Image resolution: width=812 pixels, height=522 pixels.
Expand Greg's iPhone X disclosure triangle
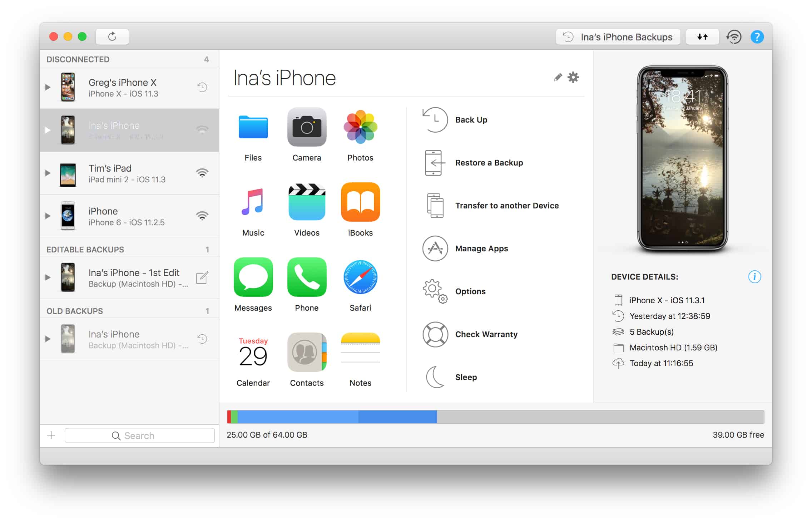coord(48,87)
